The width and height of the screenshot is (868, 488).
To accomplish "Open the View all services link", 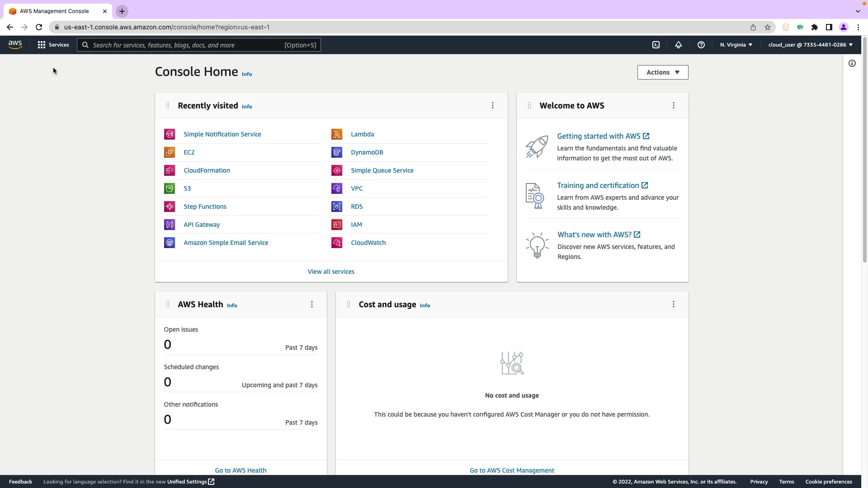I will tap(331, 272).
